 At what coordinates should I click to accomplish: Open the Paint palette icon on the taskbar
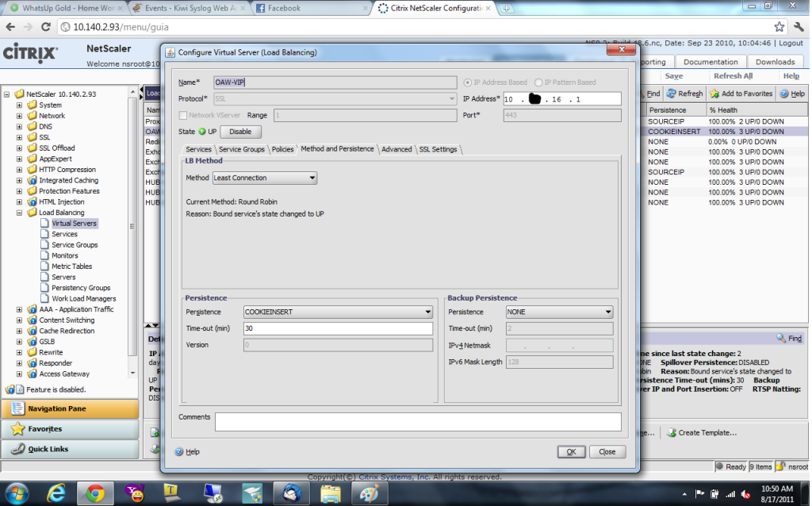tap(370, 493)
